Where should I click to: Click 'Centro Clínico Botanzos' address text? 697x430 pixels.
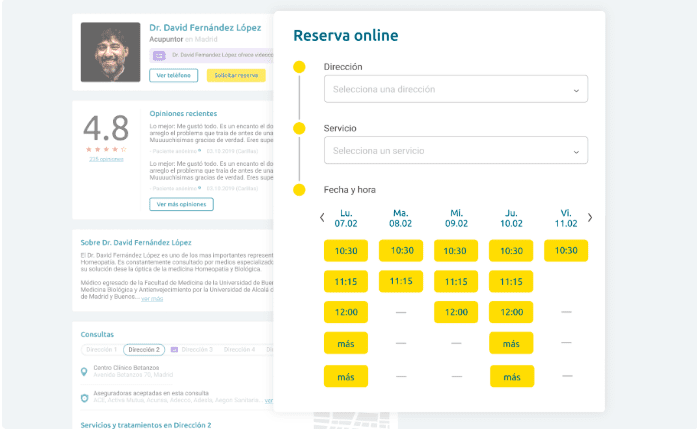(126, 368)
